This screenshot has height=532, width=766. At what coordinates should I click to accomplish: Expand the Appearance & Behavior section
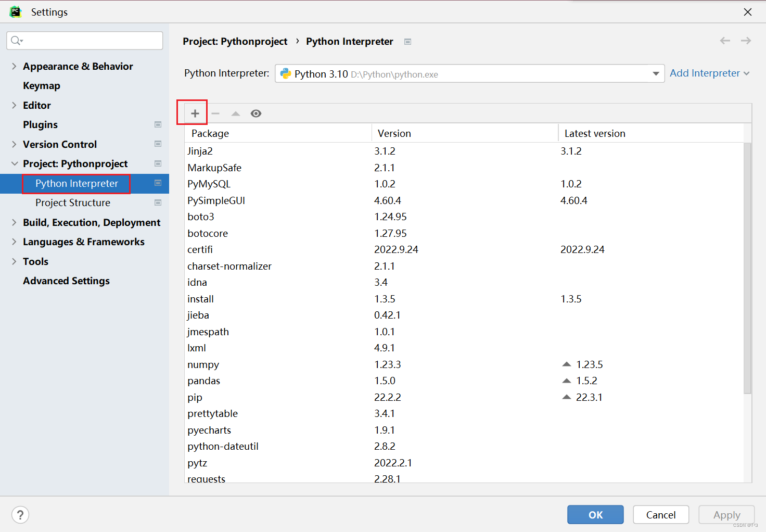click(x=14, y=66)
